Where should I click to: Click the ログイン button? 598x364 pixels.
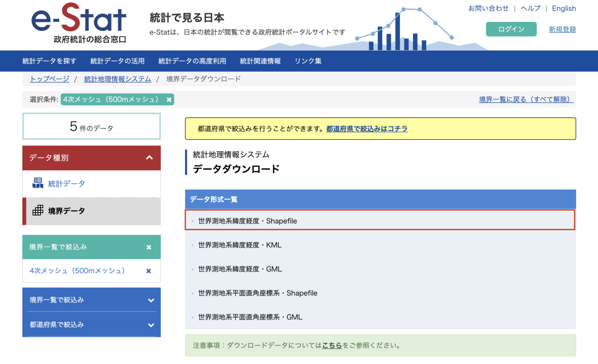coord(511,29)
